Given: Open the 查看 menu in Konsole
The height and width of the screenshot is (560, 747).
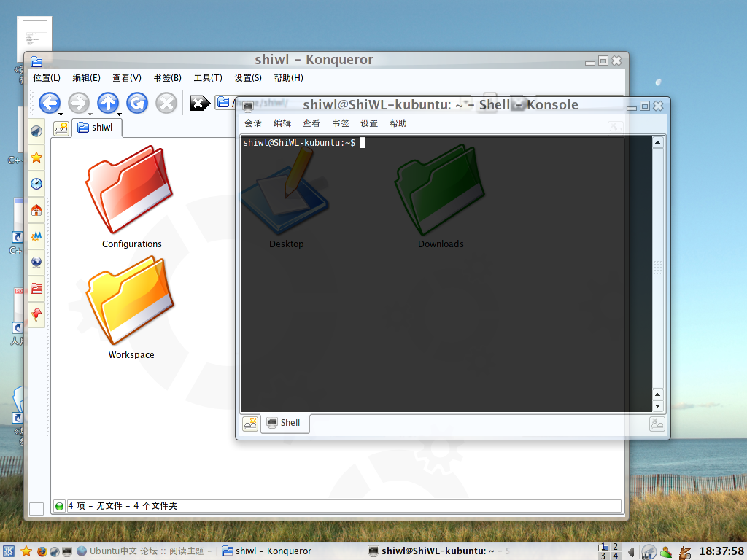Looking at the screenshot, I should 311,123.
